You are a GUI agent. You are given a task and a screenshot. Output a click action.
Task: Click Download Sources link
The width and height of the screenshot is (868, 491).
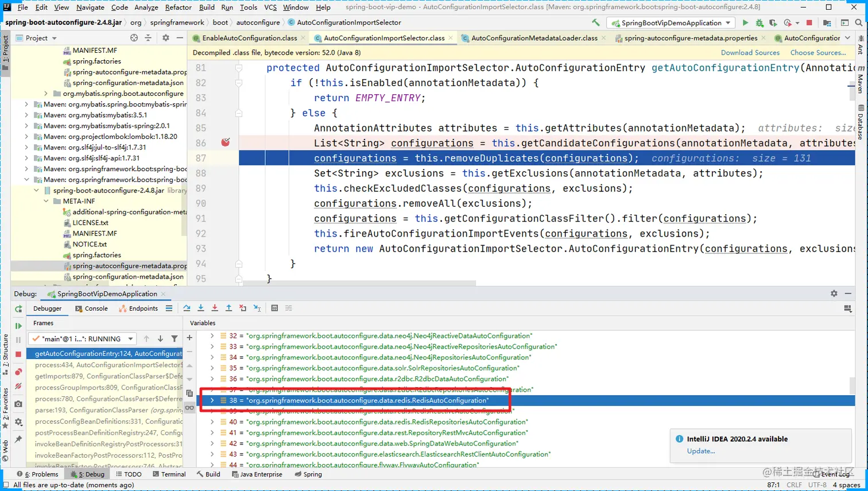(x=750, y=53)
